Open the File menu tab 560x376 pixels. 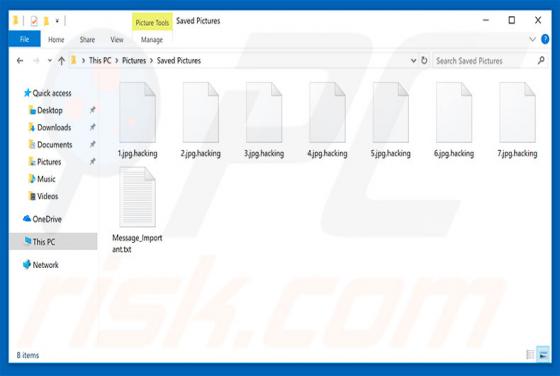(25, 39)
